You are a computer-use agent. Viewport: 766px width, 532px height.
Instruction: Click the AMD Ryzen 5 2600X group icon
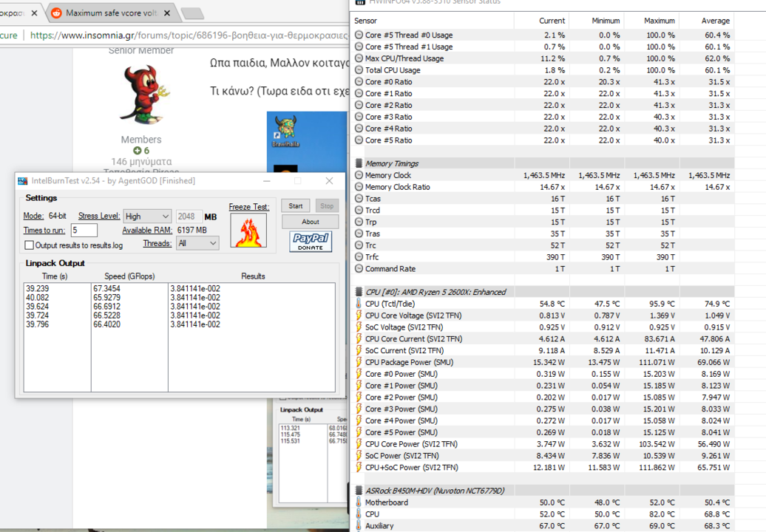click(359, 292)
